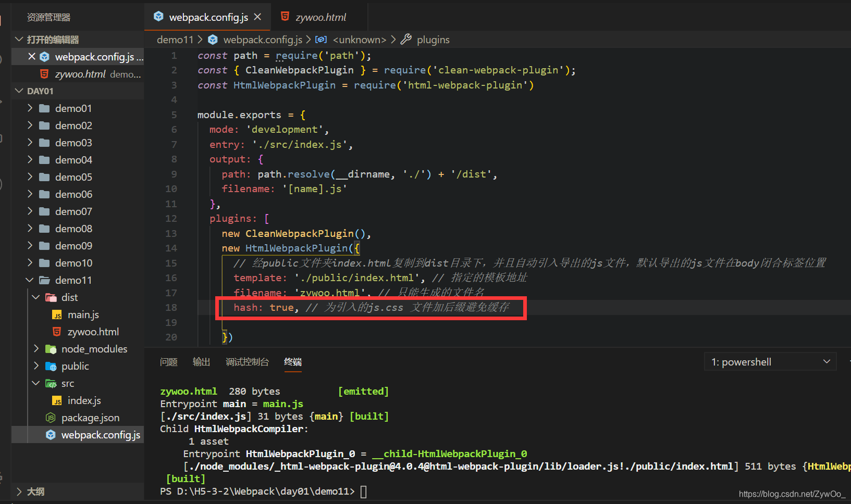
Task: Click the HTML5 icon beside dist zywoo.html
Action: [x=57, y=332]
